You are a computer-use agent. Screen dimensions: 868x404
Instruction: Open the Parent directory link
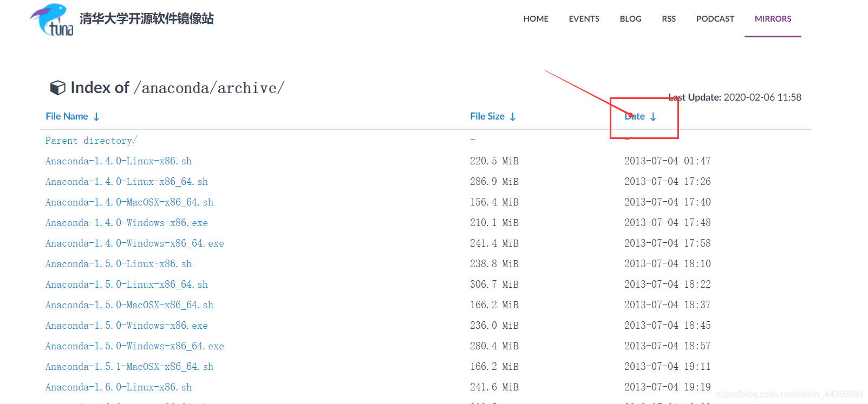(91, 141)
